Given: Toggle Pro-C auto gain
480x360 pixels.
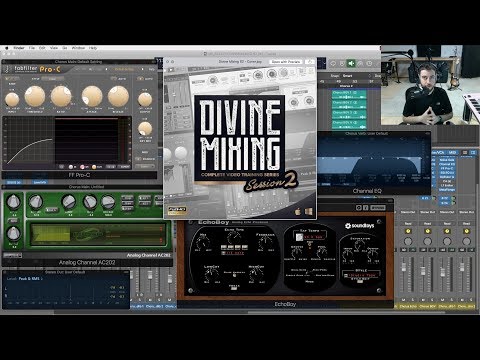Looking at the screenshot, I should [140, 79].
